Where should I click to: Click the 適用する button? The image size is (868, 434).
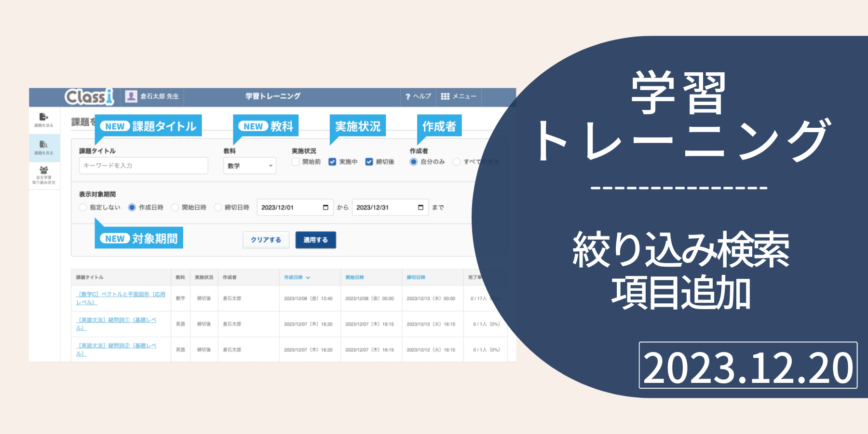pos(315,240)
